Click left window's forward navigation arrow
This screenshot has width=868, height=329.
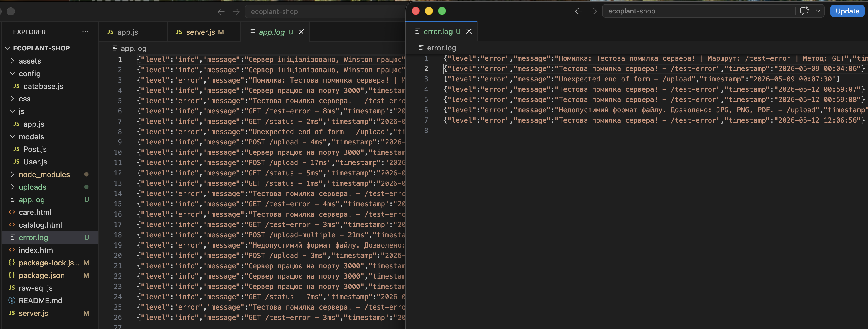(236, 12)
